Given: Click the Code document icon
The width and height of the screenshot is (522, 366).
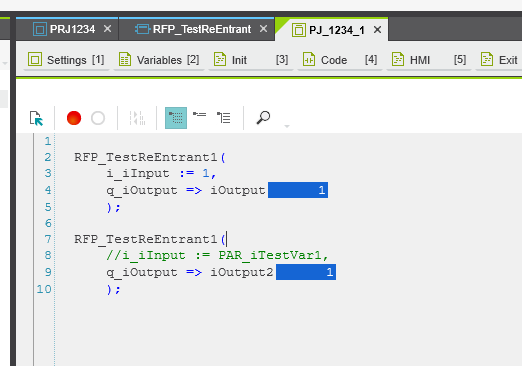Looking at the screenshot, I should click(x=309, y=59).
